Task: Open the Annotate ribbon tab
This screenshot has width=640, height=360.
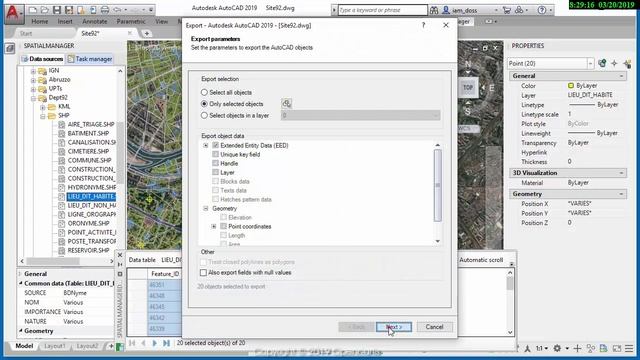Action: click(95, 22)
